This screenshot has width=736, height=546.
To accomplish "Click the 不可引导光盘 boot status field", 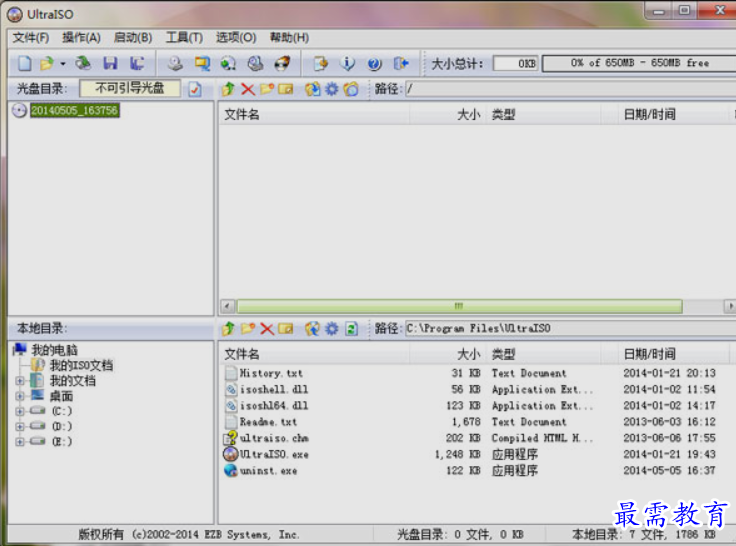I will 130,88.
